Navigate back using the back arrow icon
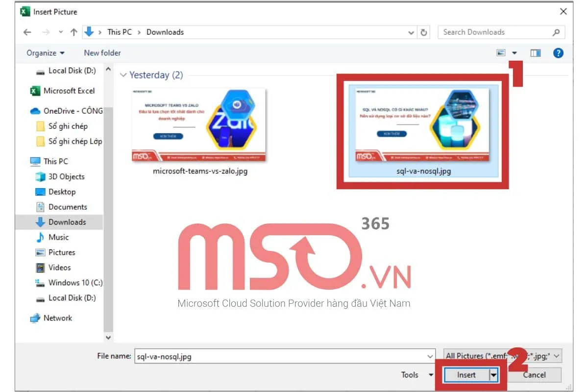Screen dimensions: 588x392 (x=27, y=32)
